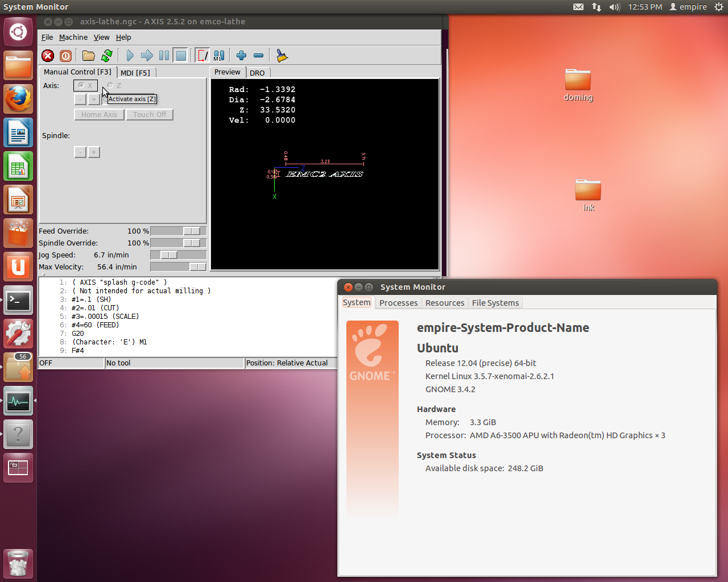Open the Help menu in AXIS
Viewport: 728px width, 582px height.
123,37
